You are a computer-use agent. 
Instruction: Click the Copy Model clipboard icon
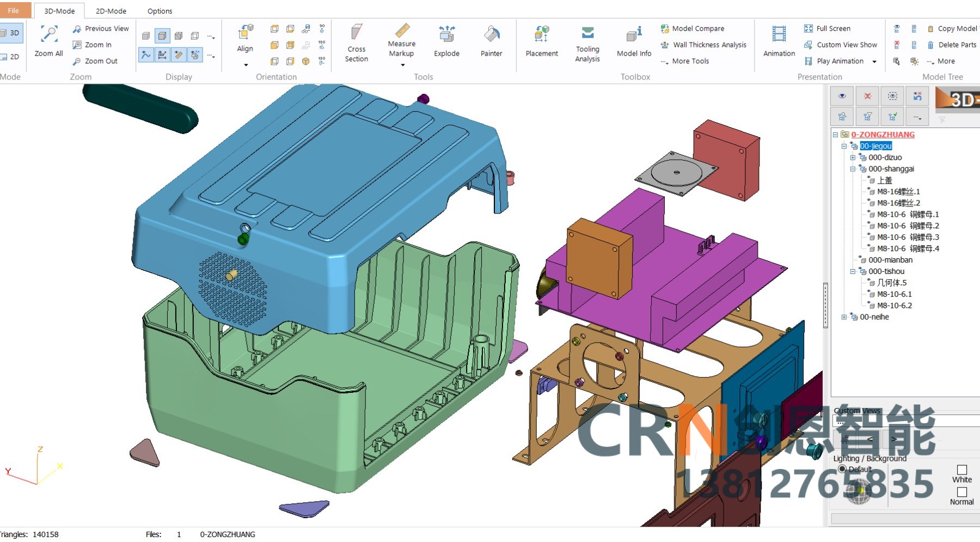coord(930,28)
